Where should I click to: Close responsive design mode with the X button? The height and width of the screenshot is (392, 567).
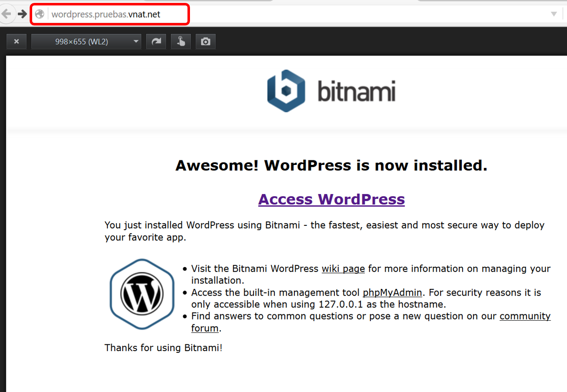click(17, 41)
